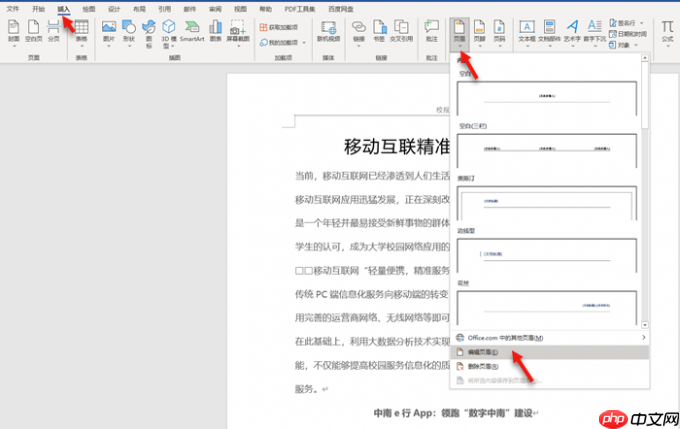The width and height of the screenshot is (680, 429).
Task: Click the 对象 object button
Action: point(620,45)
